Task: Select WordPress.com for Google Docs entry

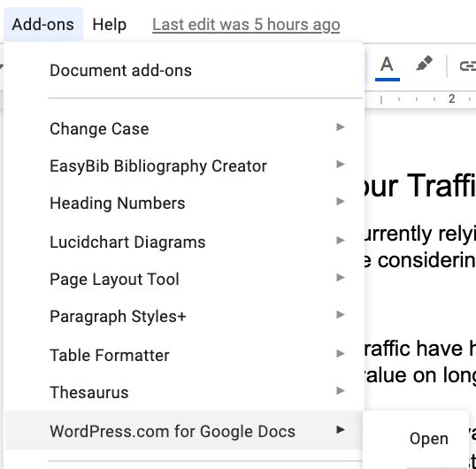Action: point(184,430)
